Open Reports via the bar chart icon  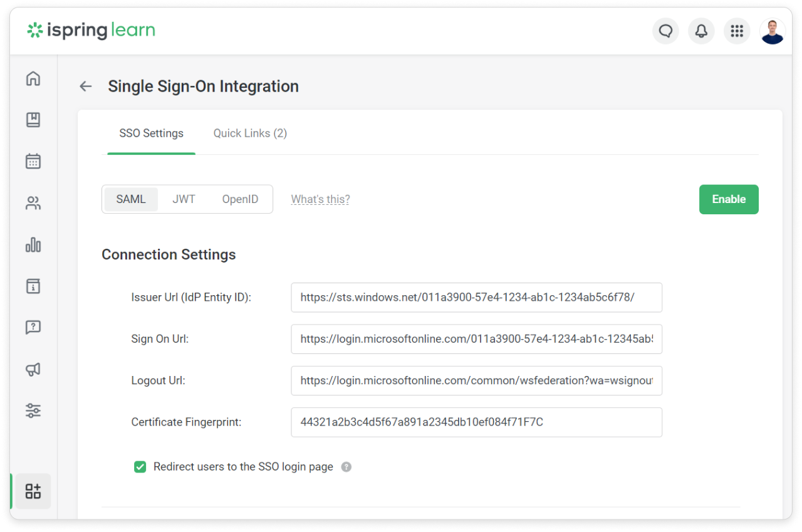[33, 245]
